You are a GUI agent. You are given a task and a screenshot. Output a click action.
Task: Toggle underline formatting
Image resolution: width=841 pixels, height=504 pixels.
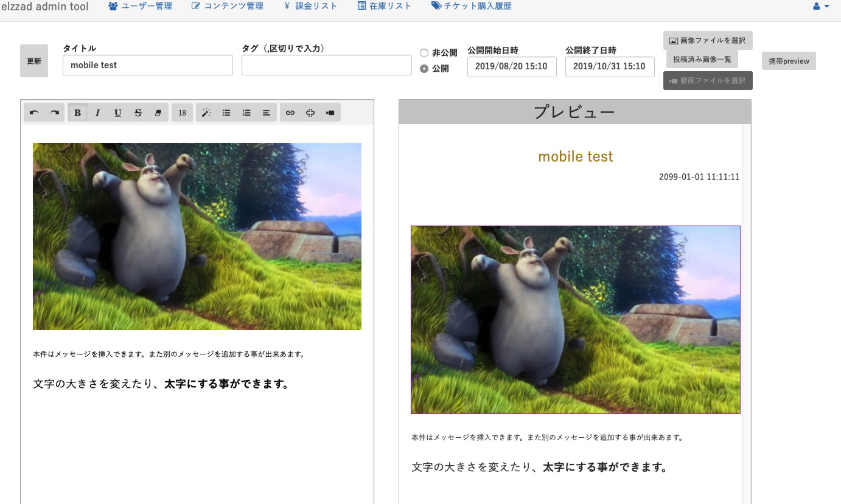tap(117, 112)
